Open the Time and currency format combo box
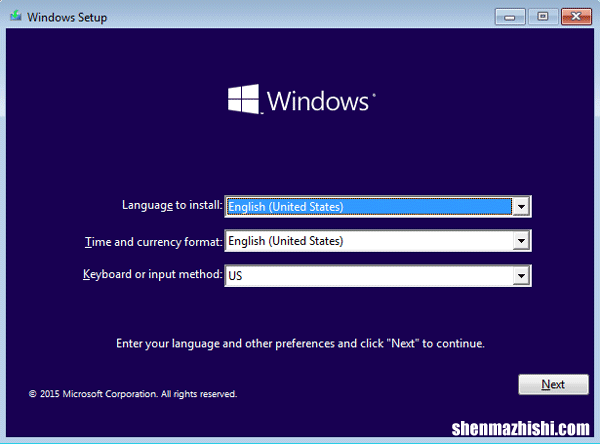600x444 pixels. (x=378, y=241)
